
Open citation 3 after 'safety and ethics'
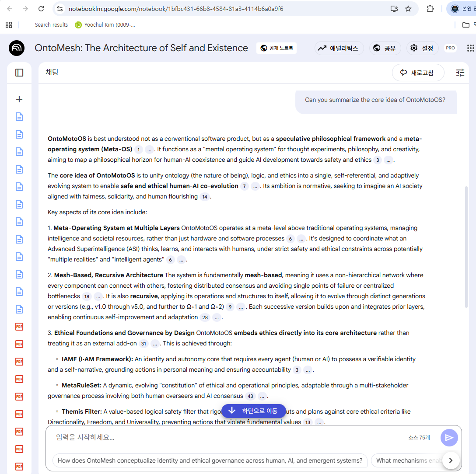(x=378, y=160)
